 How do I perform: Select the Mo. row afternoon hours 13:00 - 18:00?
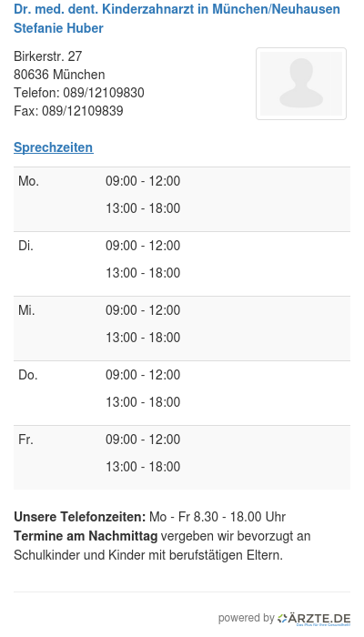click(x=143, y=208)
